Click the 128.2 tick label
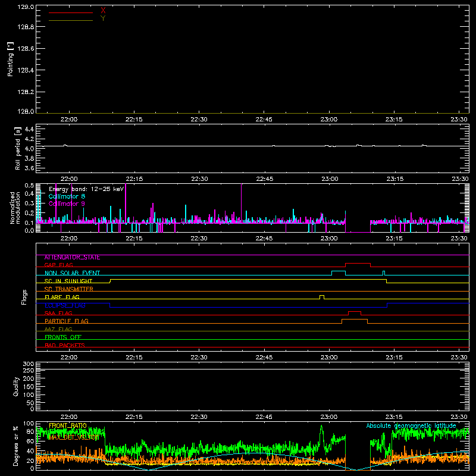The height and width of the screenshot is (476, 476). [x=26, y=92]
